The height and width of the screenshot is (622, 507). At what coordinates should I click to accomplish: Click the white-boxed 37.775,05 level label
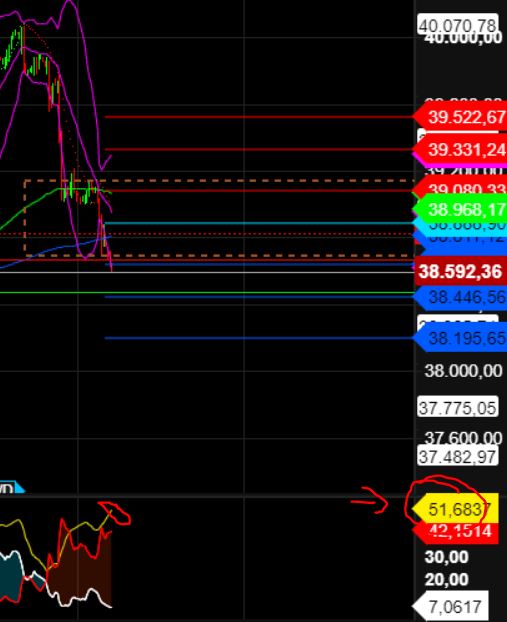[457, 408]
